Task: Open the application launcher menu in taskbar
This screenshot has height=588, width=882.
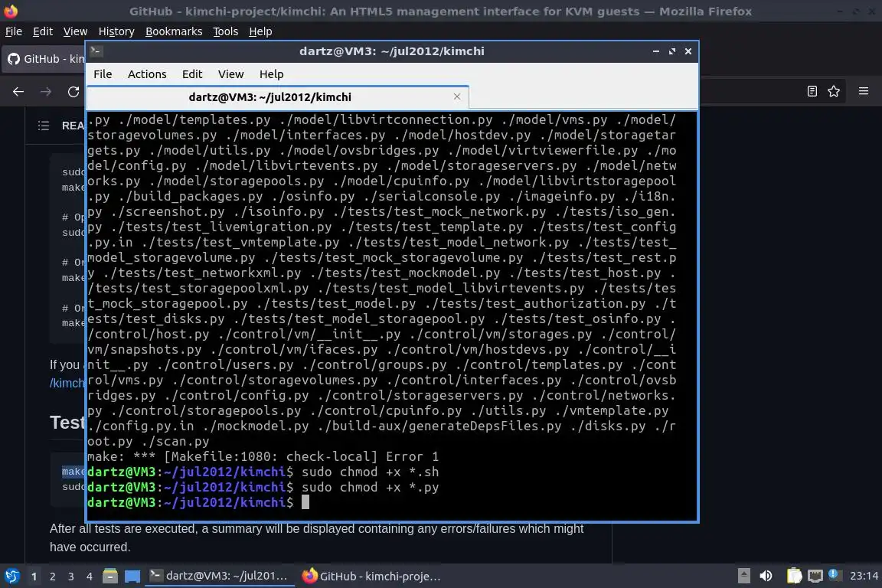Action: [11, 577]
